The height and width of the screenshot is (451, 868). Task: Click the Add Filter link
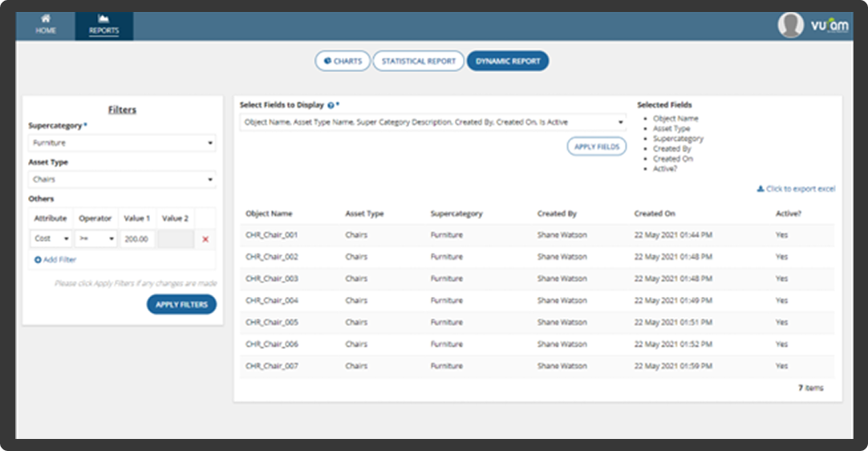pyautogui.click(x=55, y=260)
